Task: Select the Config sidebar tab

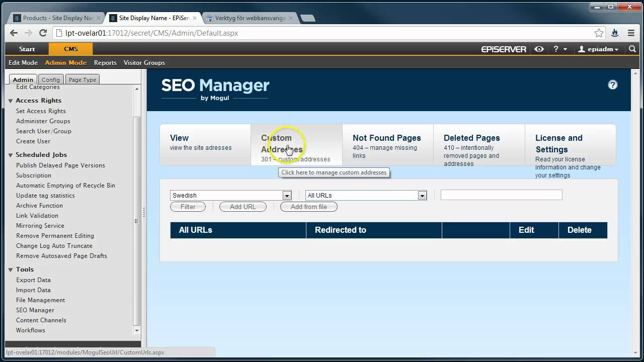Action: click(x=51, y=79)
